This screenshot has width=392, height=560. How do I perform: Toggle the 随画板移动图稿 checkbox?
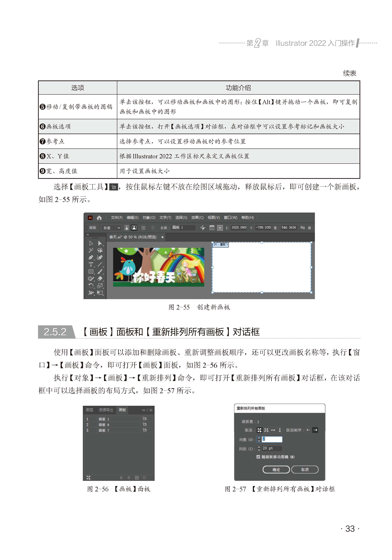[x=258, y=457]
